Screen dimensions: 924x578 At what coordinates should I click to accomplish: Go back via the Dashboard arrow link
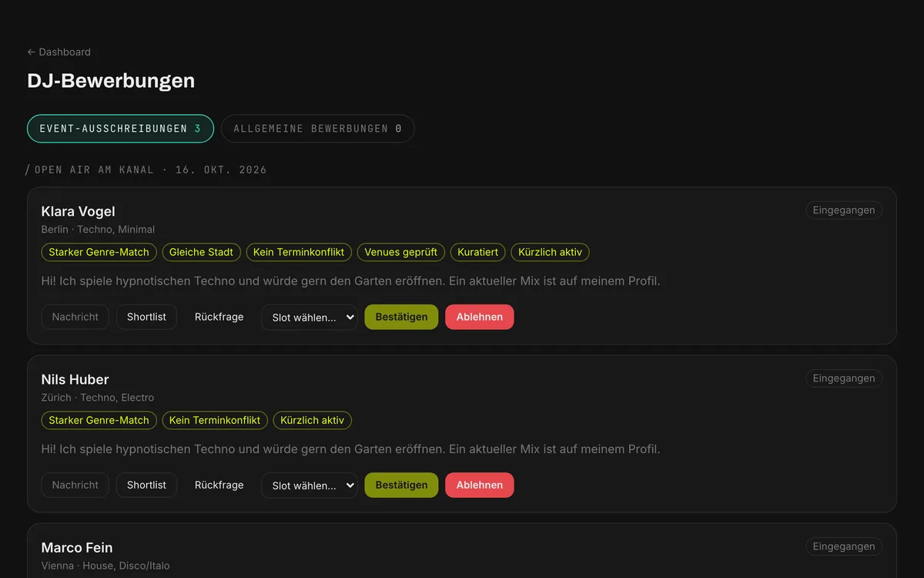tap(59, 52)
